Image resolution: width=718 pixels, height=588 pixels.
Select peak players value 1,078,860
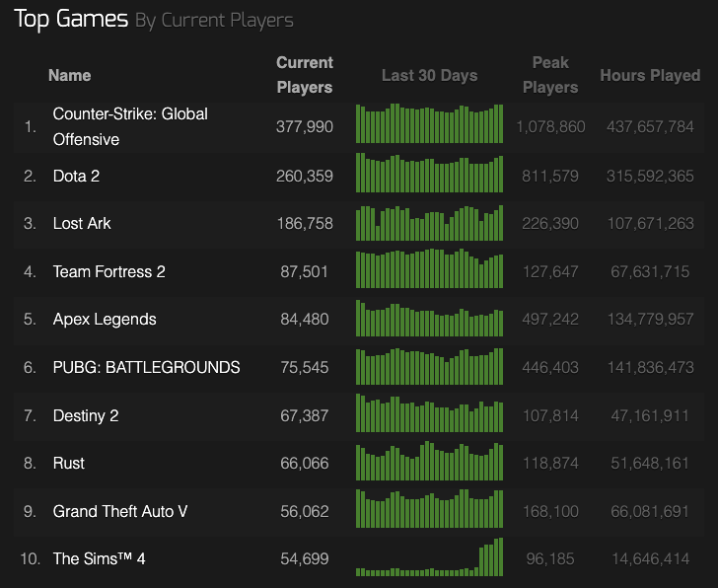(550, 126)
